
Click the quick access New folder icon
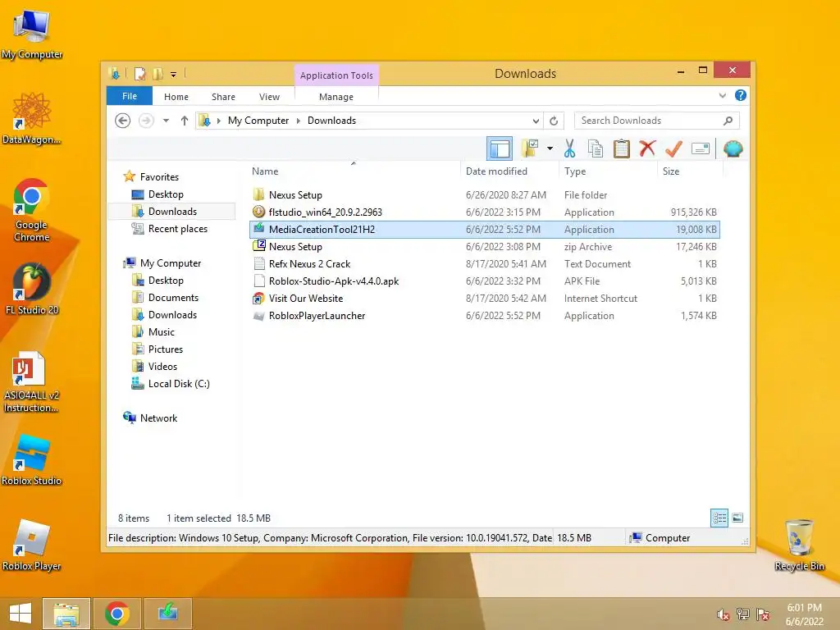tap(157, 73)
